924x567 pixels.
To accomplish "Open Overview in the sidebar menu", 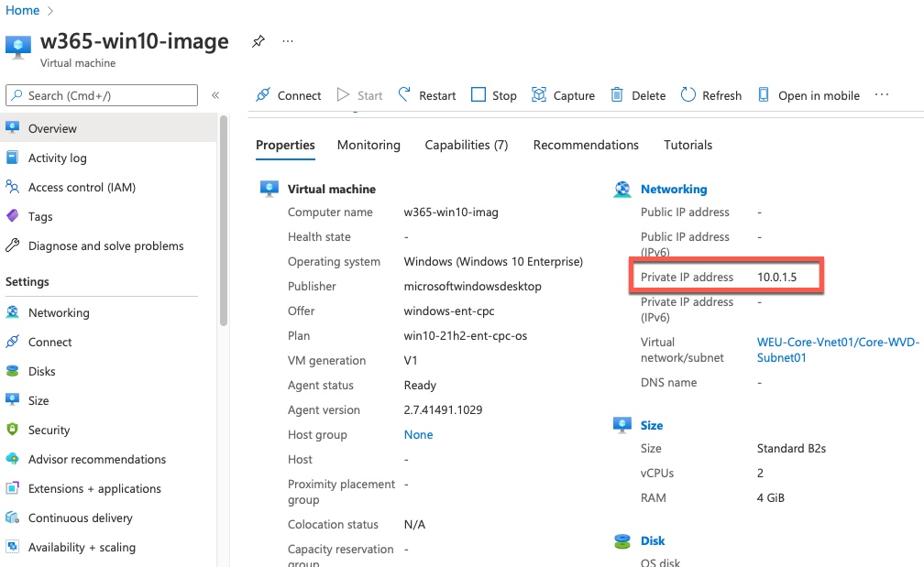I will click(108, 127).
